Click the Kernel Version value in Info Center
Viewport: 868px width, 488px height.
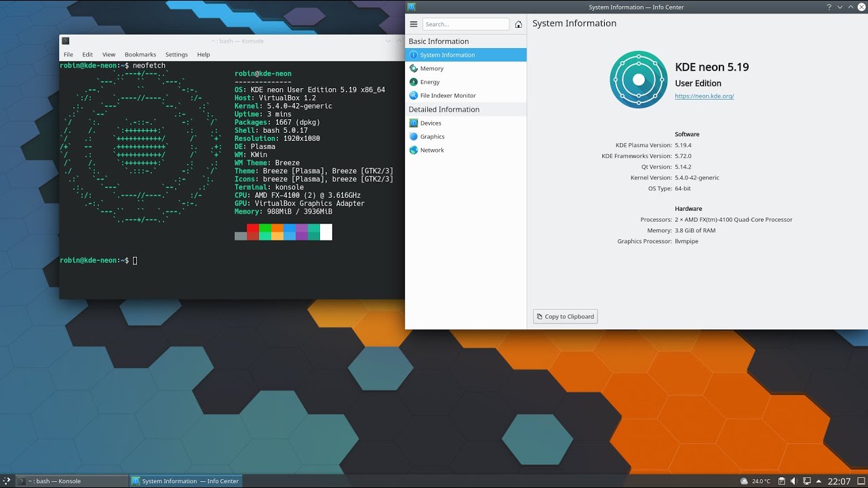pyautogui.click(x=697, y=178)
